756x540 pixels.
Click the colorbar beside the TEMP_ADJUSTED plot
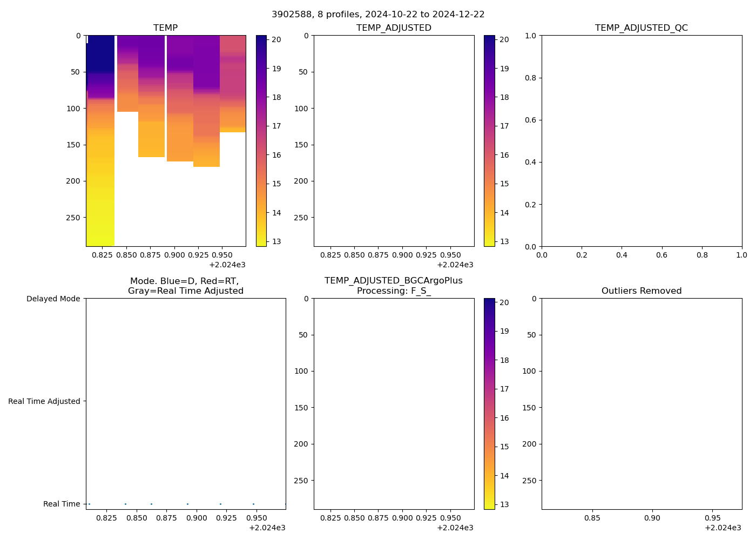489,140
